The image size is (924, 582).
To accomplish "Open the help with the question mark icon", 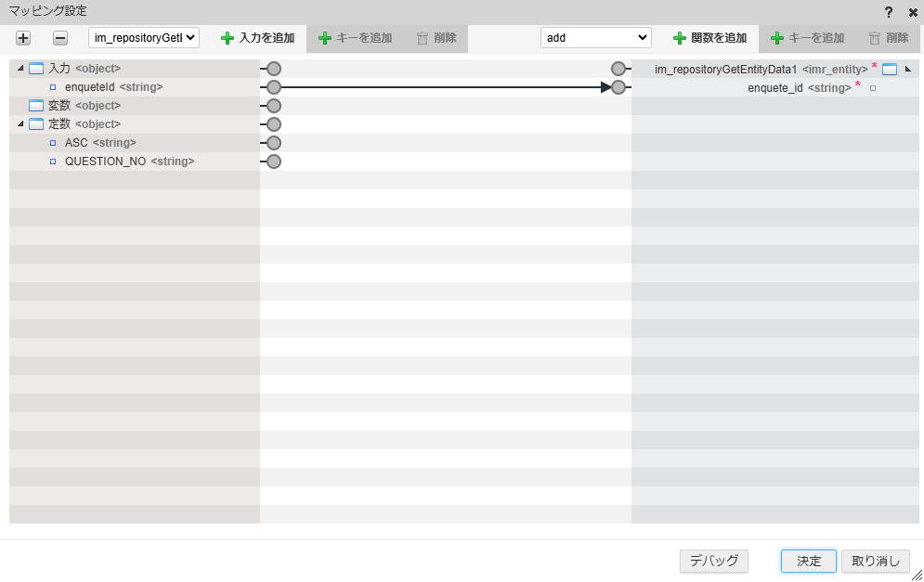I will 888,12.
